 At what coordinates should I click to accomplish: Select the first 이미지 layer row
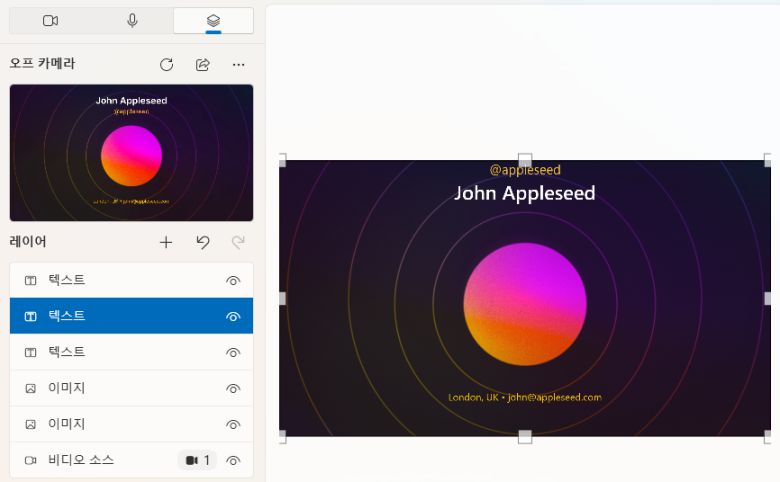[x=120, y=388]
